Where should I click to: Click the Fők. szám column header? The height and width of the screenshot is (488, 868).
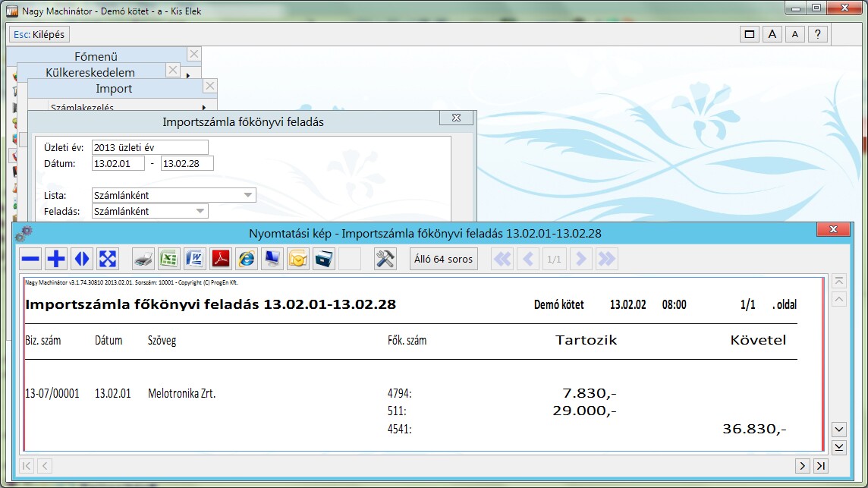click(x=407, y=340)
